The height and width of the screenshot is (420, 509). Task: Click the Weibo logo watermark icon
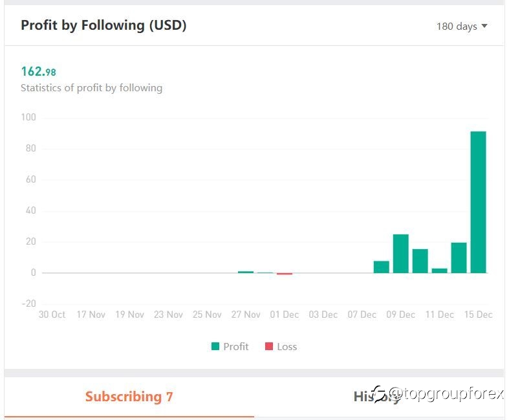tap(380, 394)
